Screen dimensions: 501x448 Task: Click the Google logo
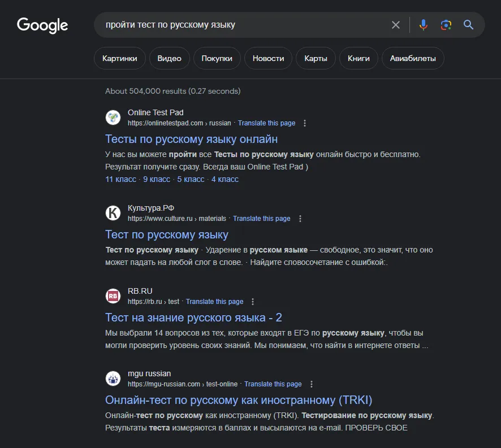point(42,25)
